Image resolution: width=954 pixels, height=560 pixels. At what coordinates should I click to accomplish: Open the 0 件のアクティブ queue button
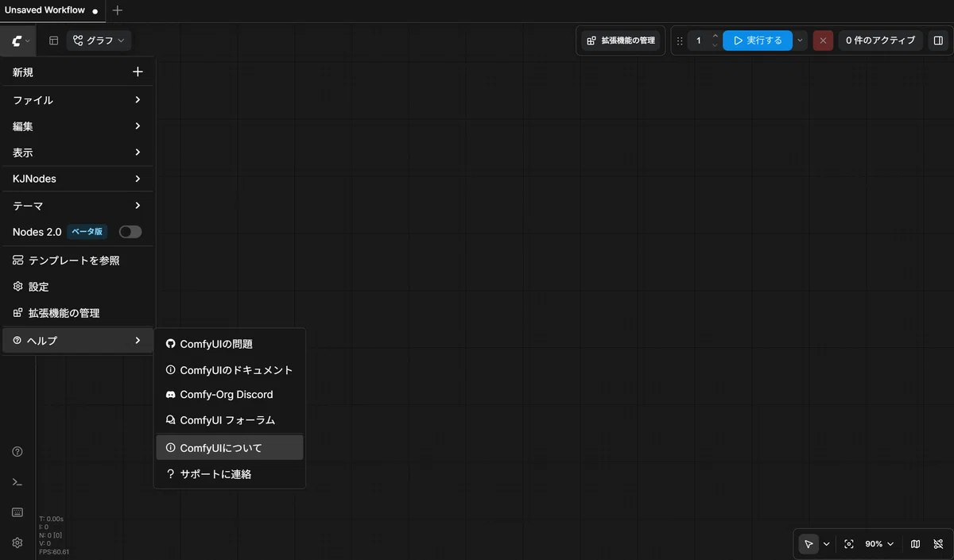[880, 41]
